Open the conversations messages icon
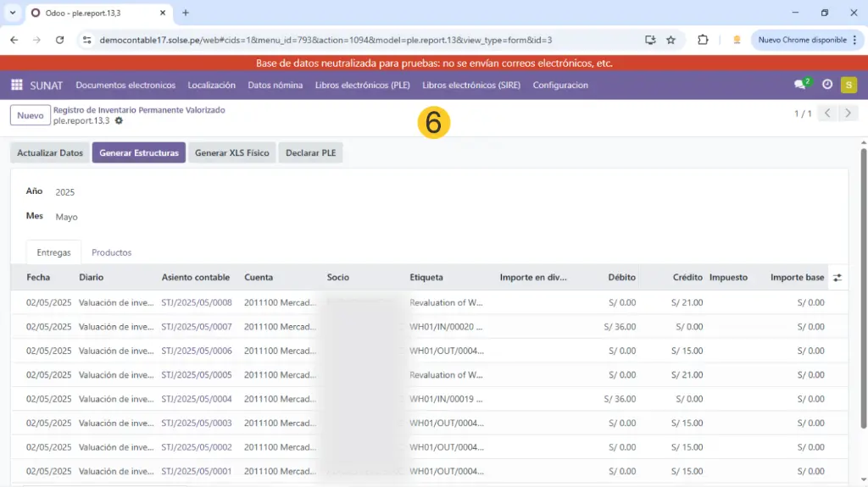The width and height of the screenshot is (868, 487). (800, 85)
